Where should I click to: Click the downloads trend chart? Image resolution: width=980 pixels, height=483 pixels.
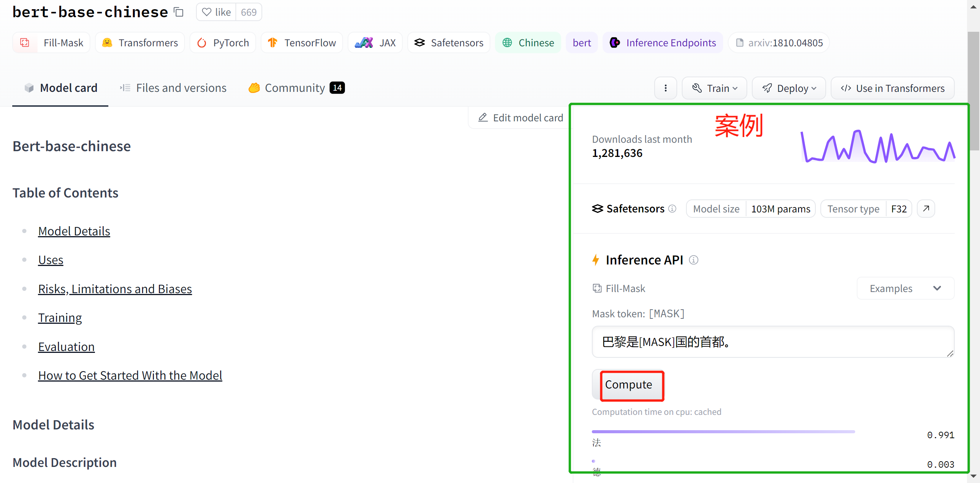(x=878, y=146)
